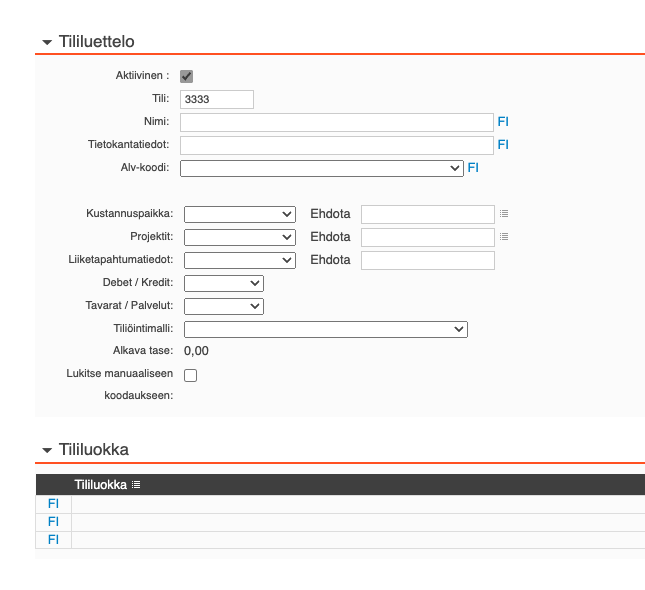The image size is (645, 590).
Task: Toggle the Aktiivinen checkbox
Action: pos(186,76)
